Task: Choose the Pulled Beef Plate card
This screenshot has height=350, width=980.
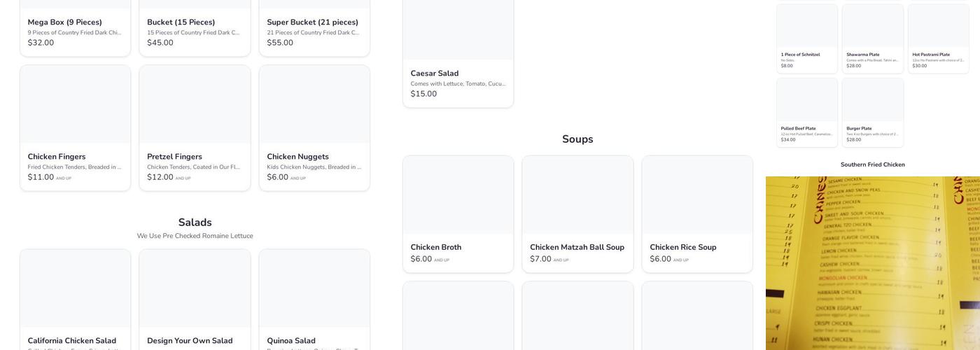Action: click(x=806, y=112)
